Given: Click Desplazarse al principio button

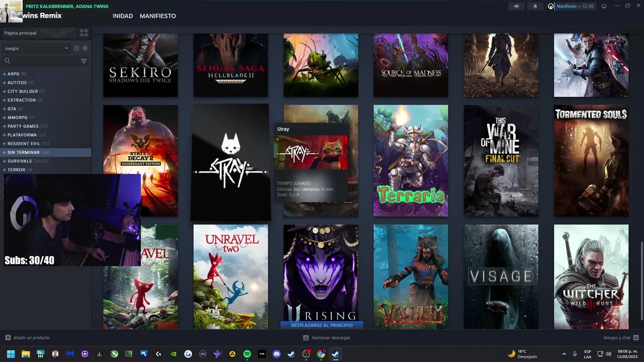Looking at the screenshot, I should point(321,325).
